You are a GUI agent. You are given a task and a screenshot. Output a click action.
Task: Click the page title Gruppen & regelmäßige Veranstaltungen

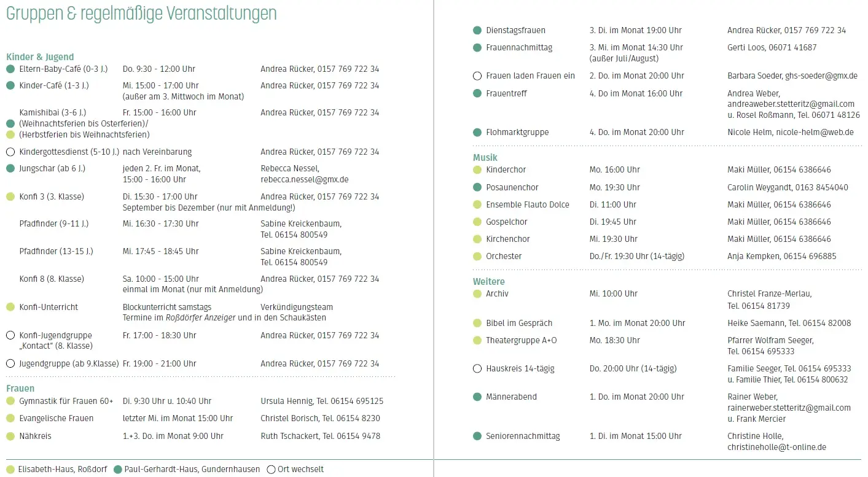point(141,14)
